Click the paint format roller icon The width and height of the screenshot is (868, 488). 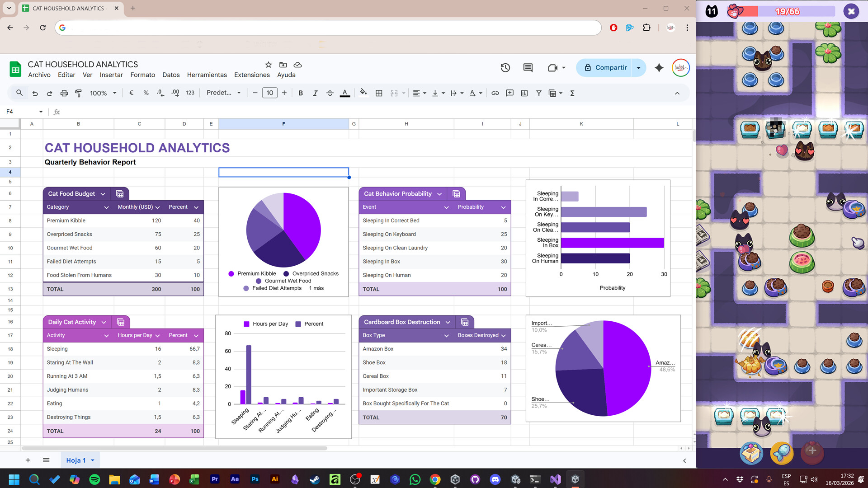pos(78,93)
